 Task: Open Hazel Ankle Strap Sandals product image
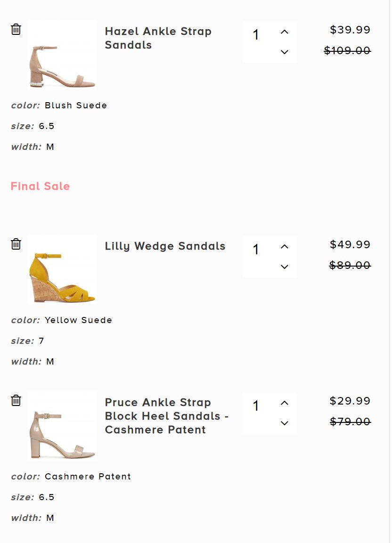(62, 55)
